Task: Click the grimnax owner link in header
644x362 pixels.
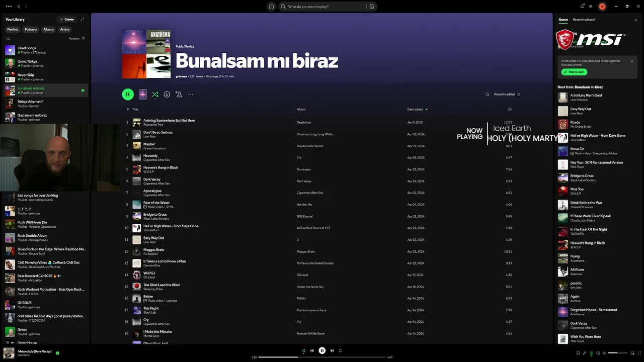Action: click(x=181, y=76)
